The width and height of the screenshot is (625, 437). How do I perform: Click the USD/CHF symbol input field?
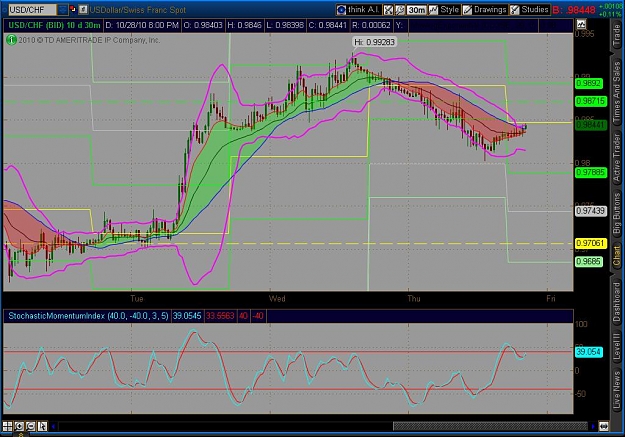pyautogui.click(x=32, y=9)
